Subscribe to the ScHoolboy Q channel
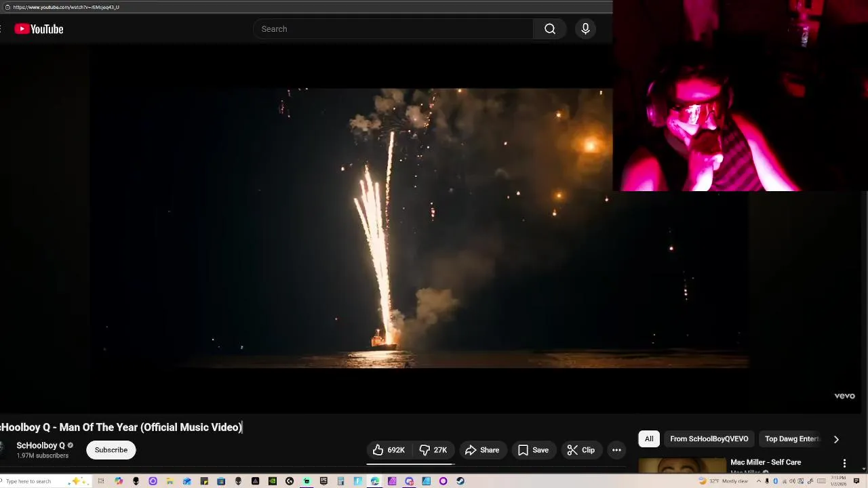 tap(111, 450)
